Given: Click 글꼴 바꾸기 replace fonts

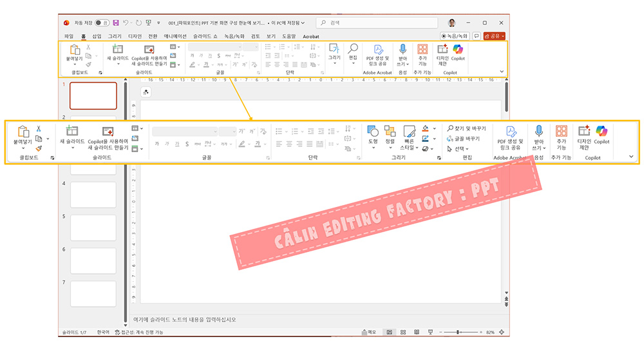Looking at the screenshot, I should [x=463, y=139].
